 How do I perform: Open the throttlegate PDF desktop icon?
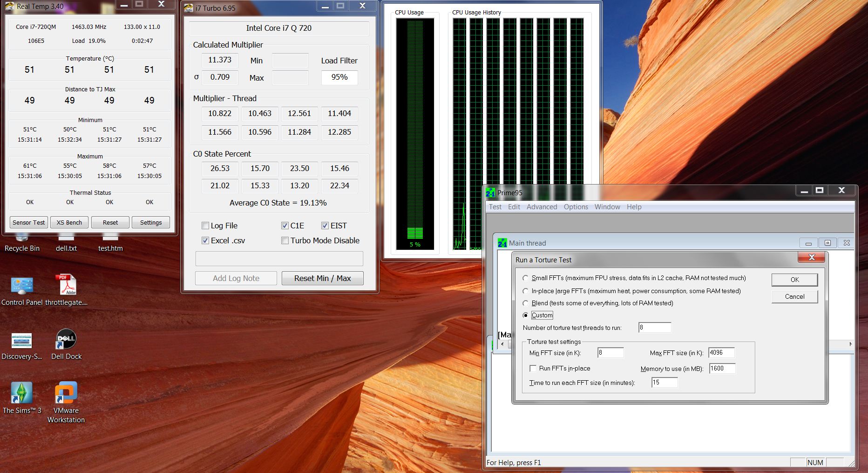[x=66, y=291]
